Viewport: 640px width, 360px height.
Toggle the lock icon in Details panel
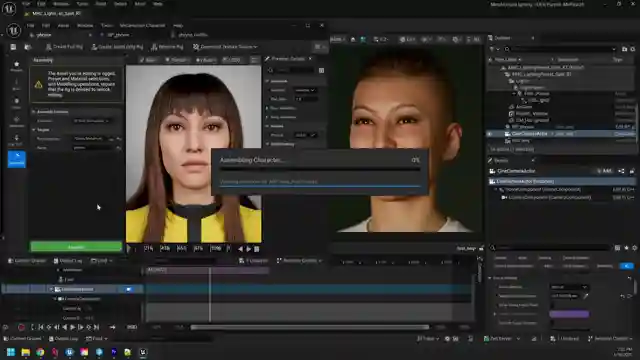(632, 171)
